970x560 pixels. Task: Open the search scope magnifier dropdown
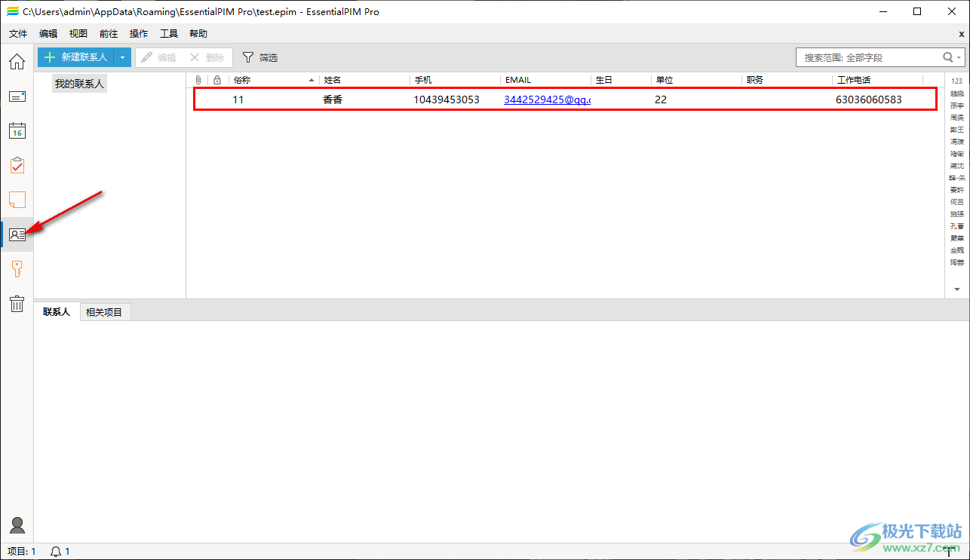[x=952, y=57]
